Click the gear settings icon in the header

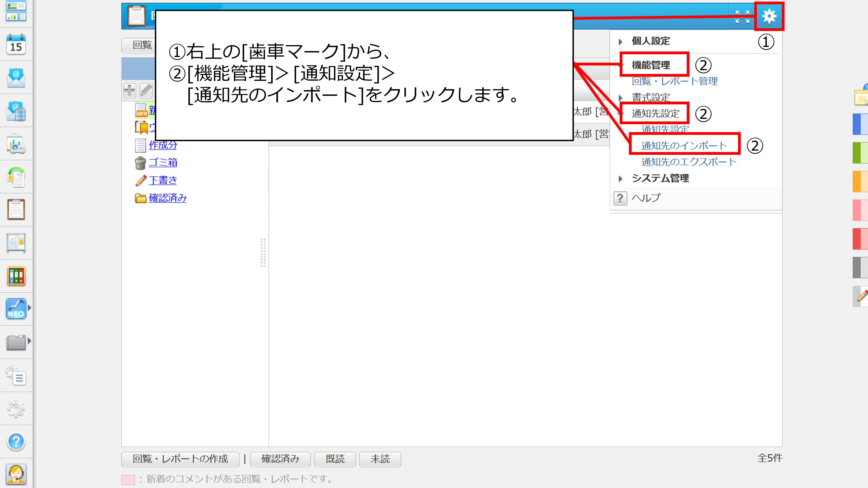pos(769,16)
